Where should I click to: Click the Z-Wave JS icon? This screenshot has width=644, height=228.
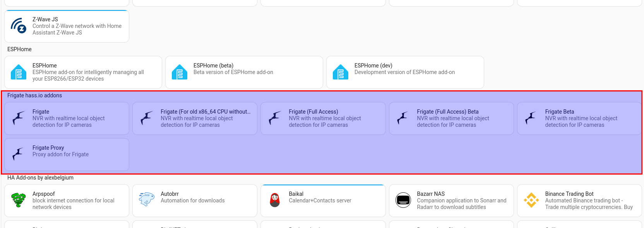coord(19,26)
